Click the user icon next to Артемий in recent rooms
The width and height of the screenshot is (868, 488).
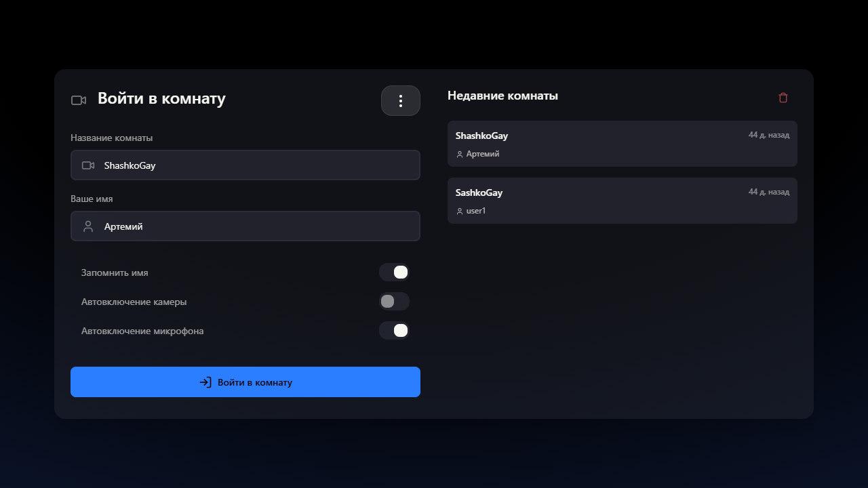[x=460, y=155]
